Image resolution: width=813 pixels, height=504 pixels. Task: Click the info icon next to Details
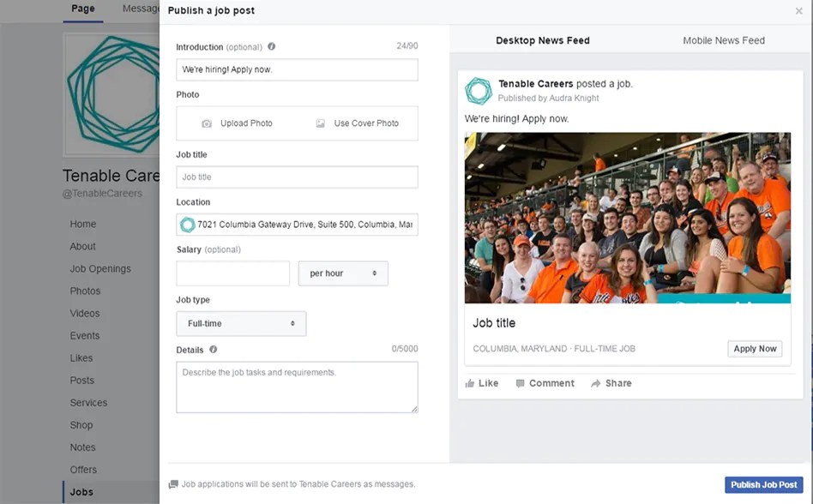(214, 350)
